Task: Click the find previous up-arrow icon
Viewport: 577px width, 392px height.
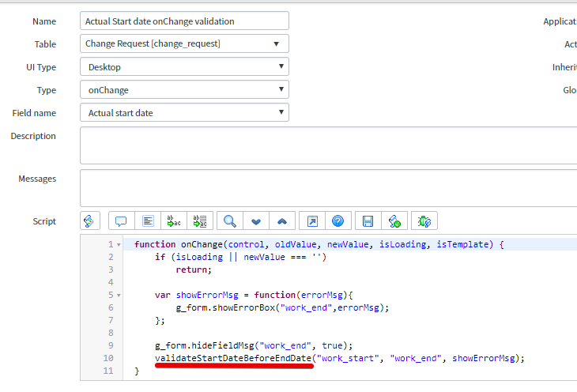Action: pyautogui.click(x=282, y=221)
